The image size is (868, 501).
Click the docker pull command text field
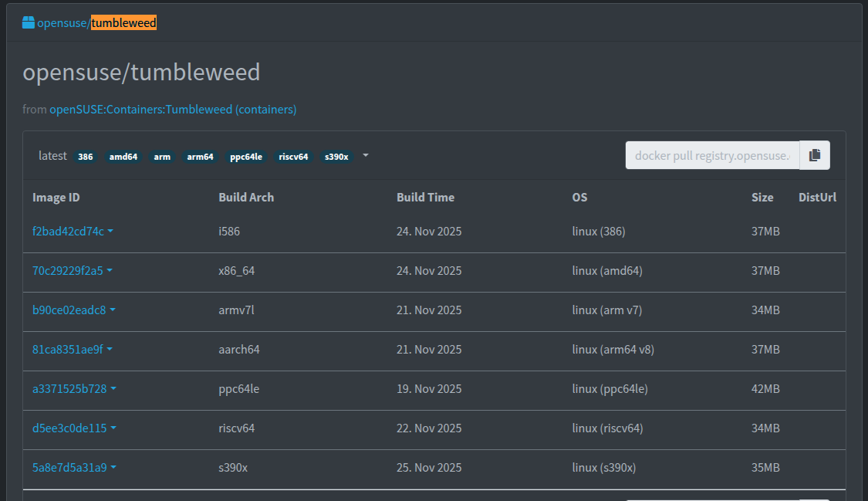[x=711, y=155]
